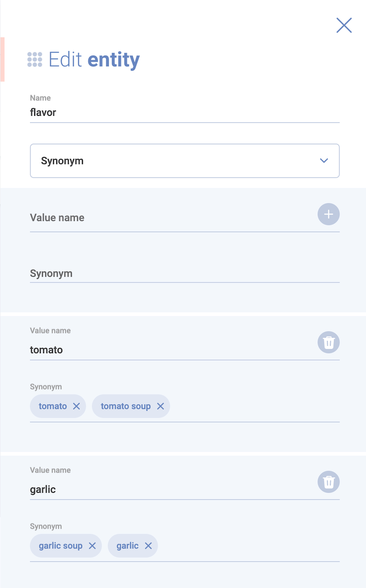Remove the 'tomato soup' synonym chip

(160, 406)
